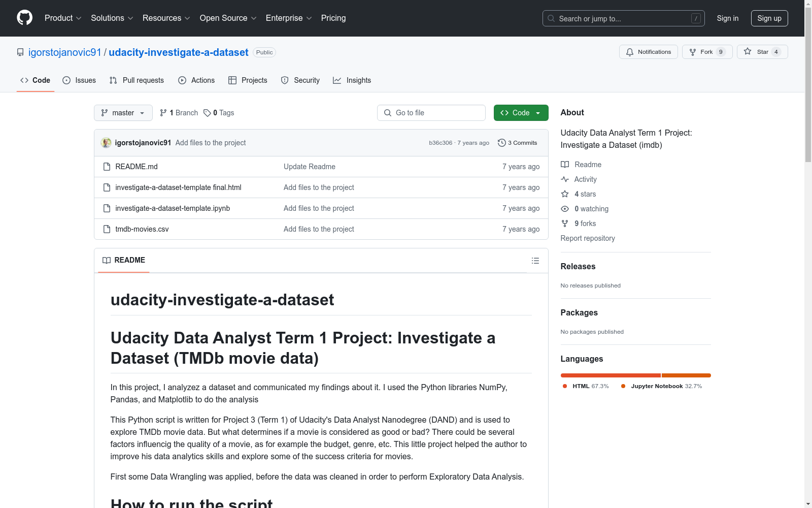Click commit hash b36c306

pos(441,143)
